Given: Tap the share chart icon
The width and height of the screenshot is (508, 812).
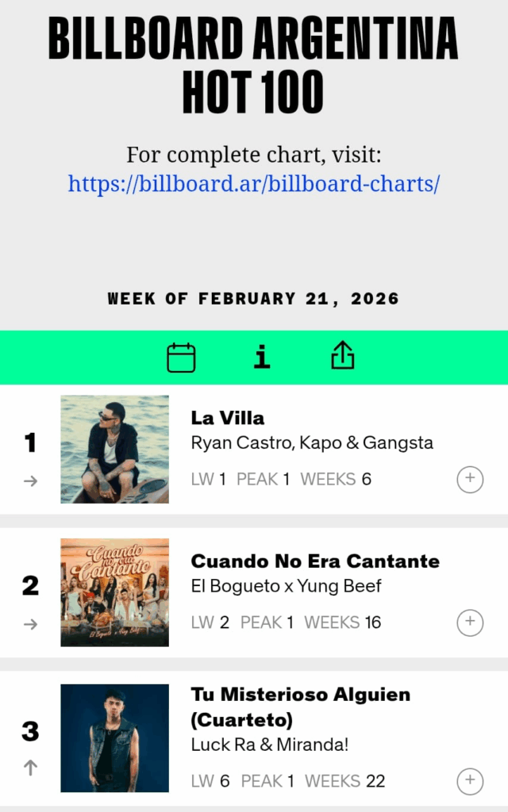Looking at the screenshot, I should [x=342, y=358].
